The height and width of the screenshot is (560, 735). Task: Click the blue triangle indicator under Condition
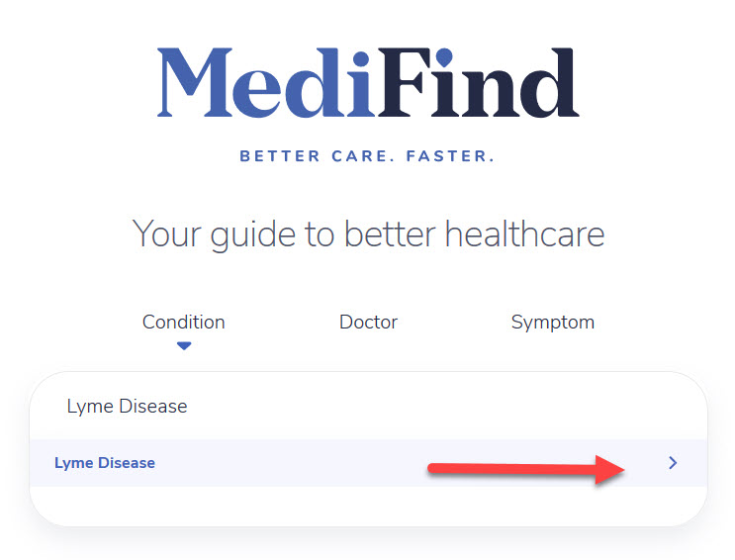point(184,346)
